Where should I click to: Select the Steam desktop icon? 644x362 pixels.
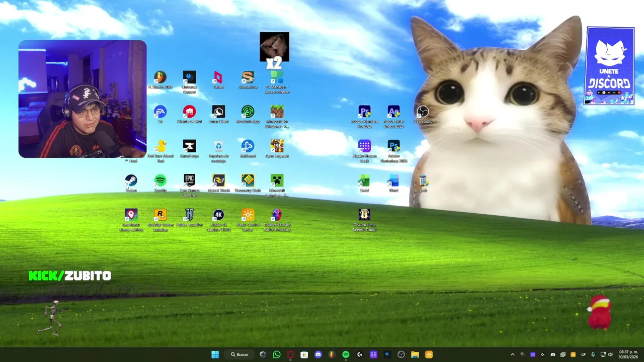click(x=131, y=184)
